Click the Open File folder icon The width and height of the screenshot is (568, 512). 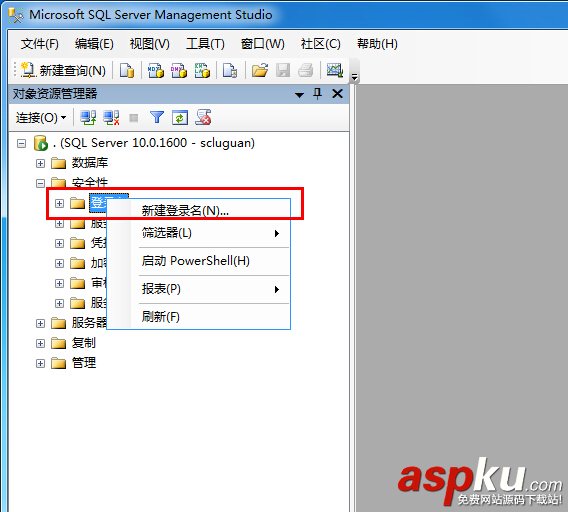coord(260,70)
